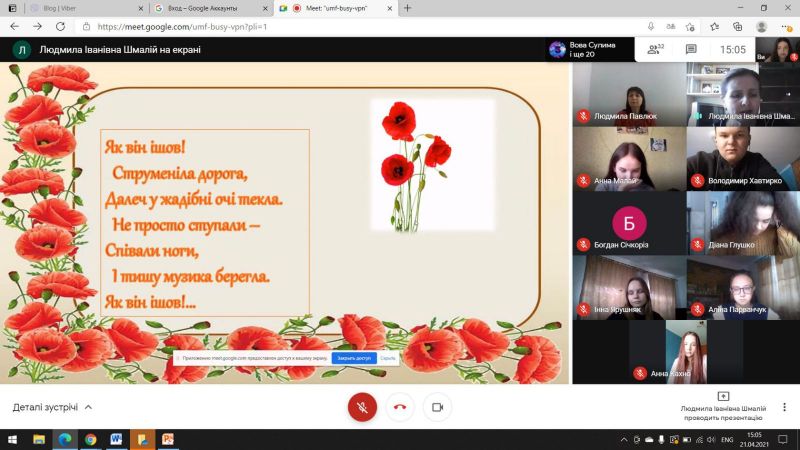Select Богдан Січкоріз avatar tile

[x=629, y=223]
